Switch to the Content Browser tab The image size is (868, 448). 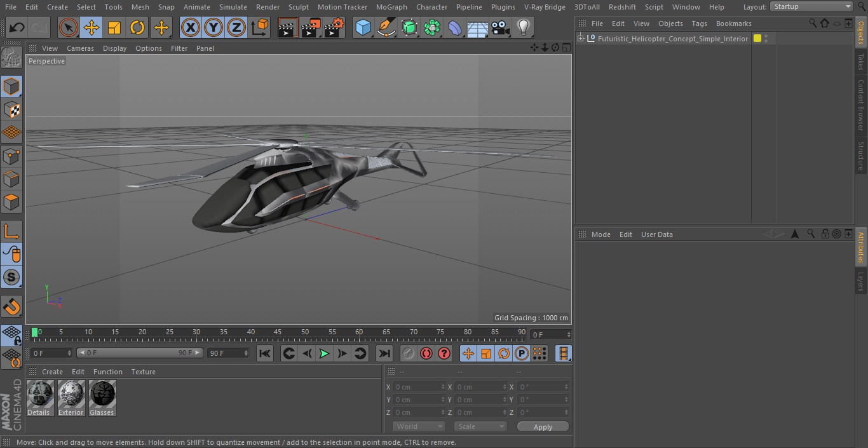point(861,105)
